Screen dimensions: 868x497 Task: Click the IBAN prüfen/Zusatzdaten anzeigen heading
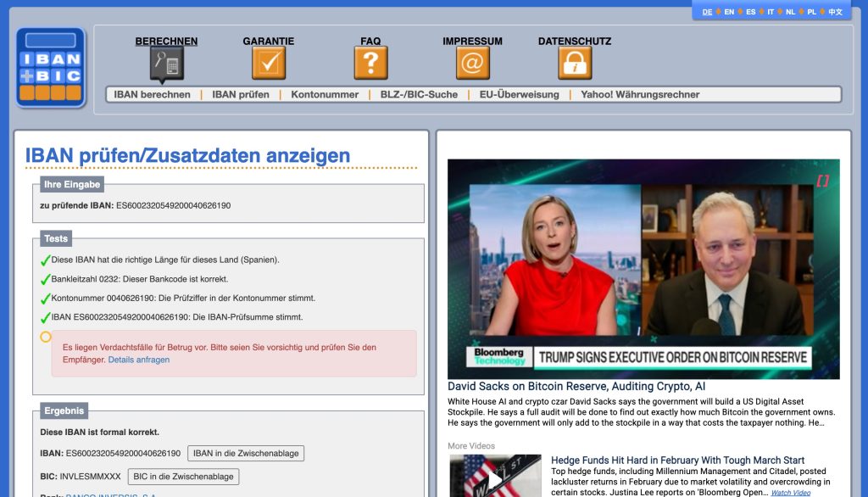coord(187,156)
